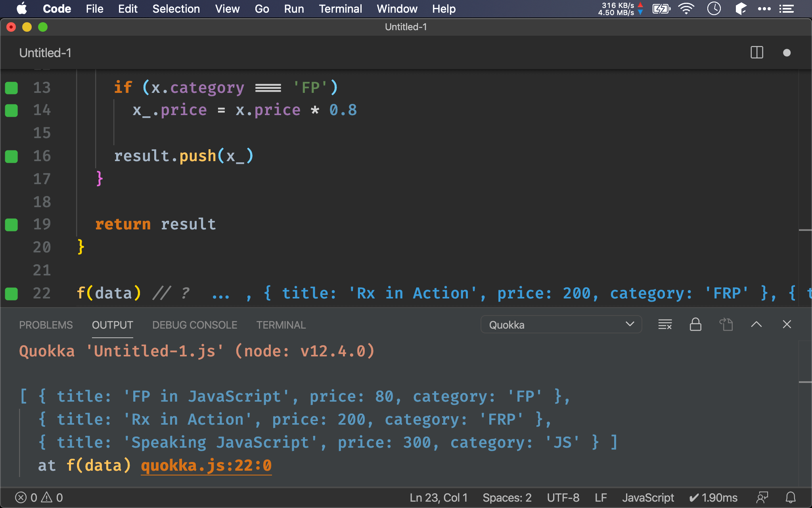Click the split editor right icon
Screen dimensions: 812x508
756,53
